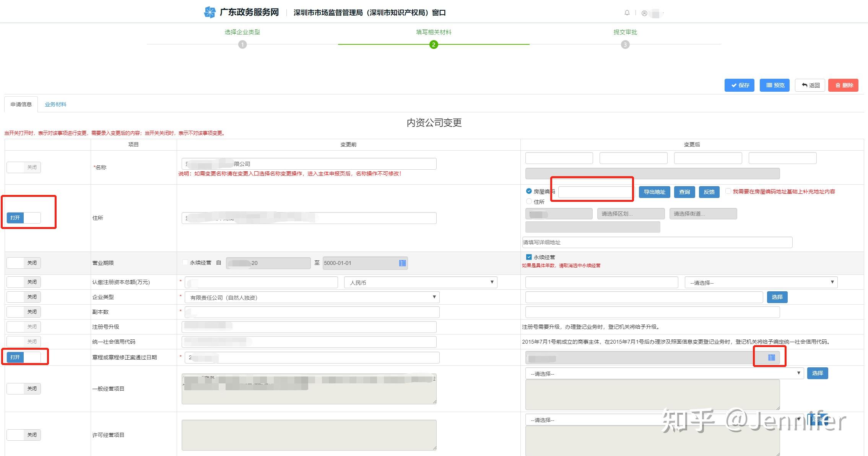This screenshot has width=868, height=456.
Task: Toggle the 住所 switch currently 打开
Action: tap(24, 217)
